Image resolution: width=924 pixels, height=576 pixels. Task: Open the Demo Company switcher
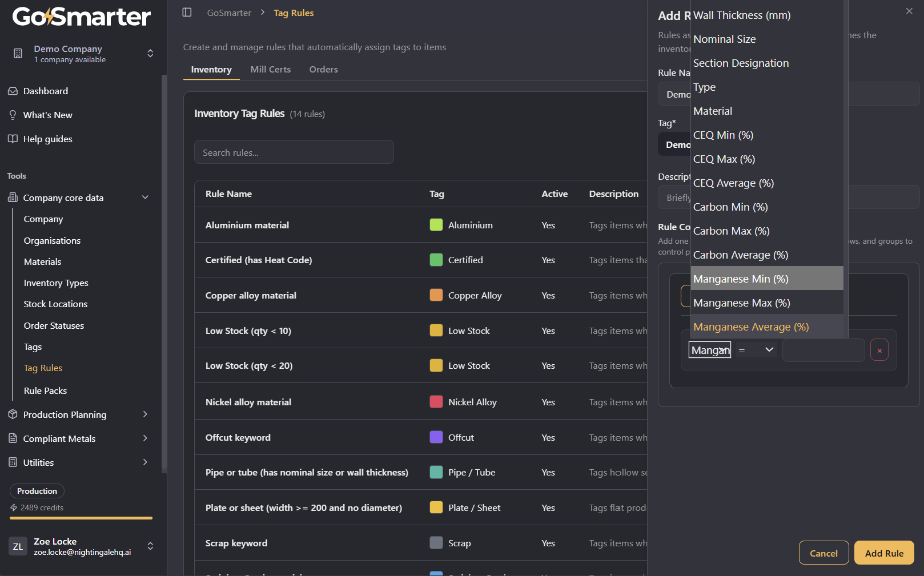(x=82, y=54)
